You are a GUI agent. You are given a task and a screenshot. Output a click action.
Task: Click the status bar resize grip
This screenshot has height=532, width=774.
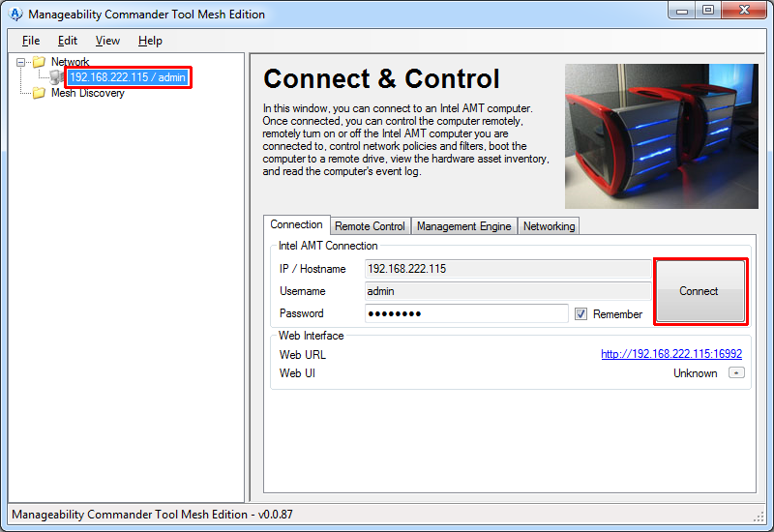coord(759,517)
